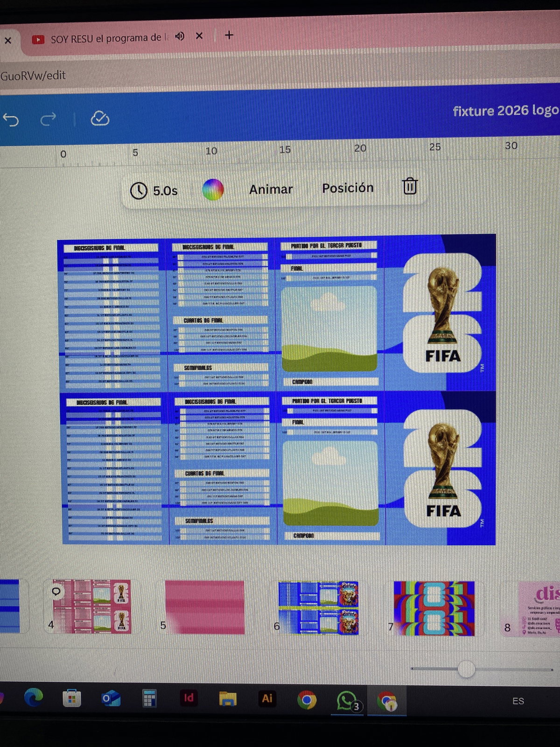Open Adobe Illustrator from the taskbar

267,698
